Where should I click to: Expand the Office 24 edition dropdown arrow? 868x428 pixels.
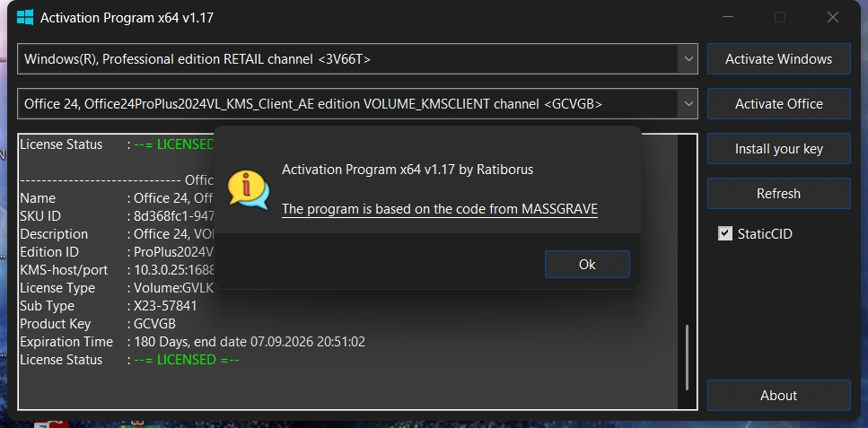pos(688,103)
